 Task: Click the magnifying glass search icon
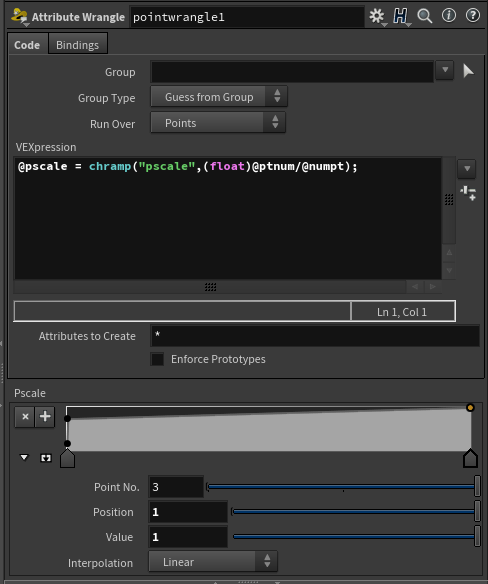point(424,16)
